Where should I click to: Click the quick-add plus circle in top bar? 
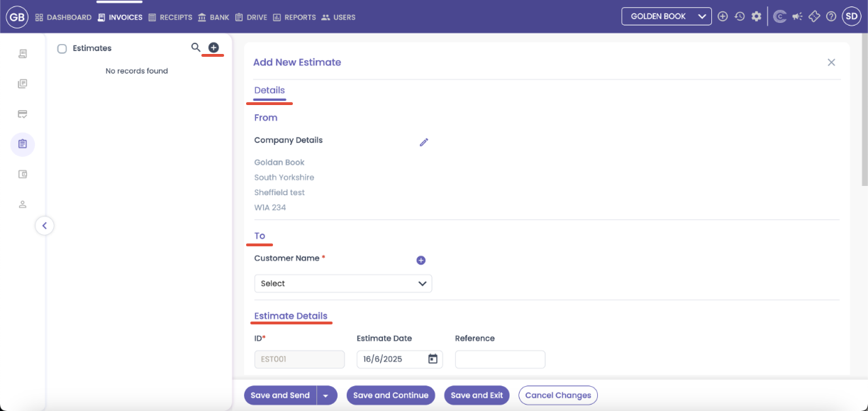click(723, 16)
